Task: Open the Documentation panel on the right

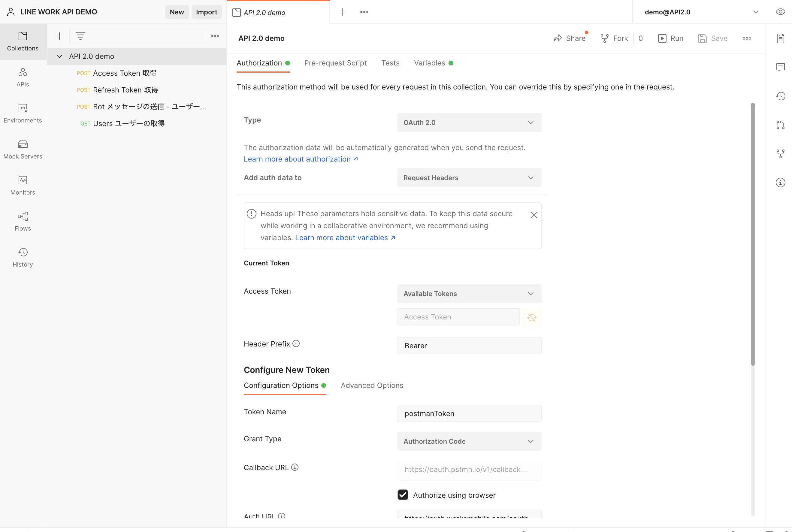Action: [781, 38]
